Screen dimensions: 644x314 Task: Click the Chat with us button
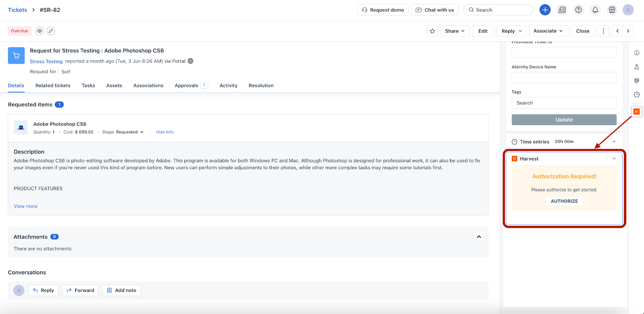(435, 10)
